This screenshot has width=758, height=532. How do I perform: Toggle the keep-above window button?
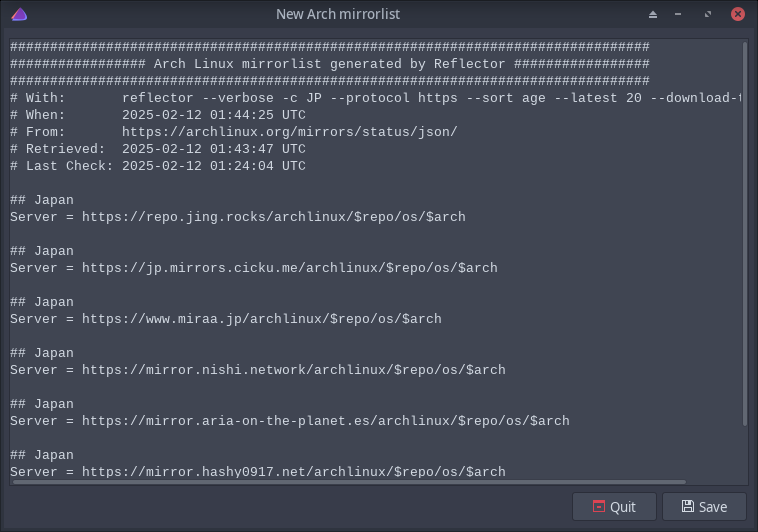(x=653, y=15)
